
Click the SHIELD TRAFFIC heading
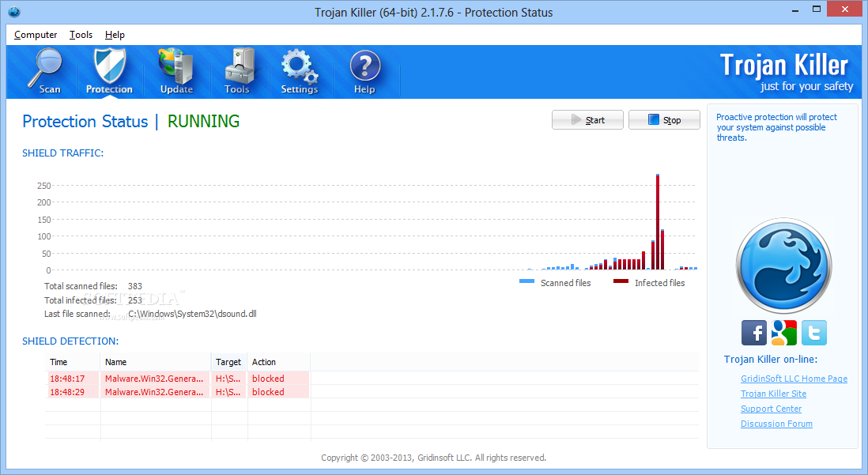click(x=63, y=153)
